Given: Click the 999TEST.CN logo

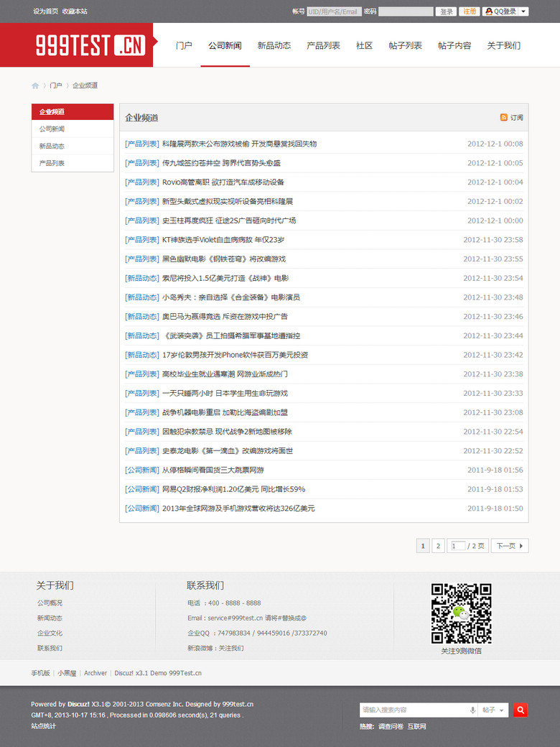Looking at the screenshot, I should (90, 45).
